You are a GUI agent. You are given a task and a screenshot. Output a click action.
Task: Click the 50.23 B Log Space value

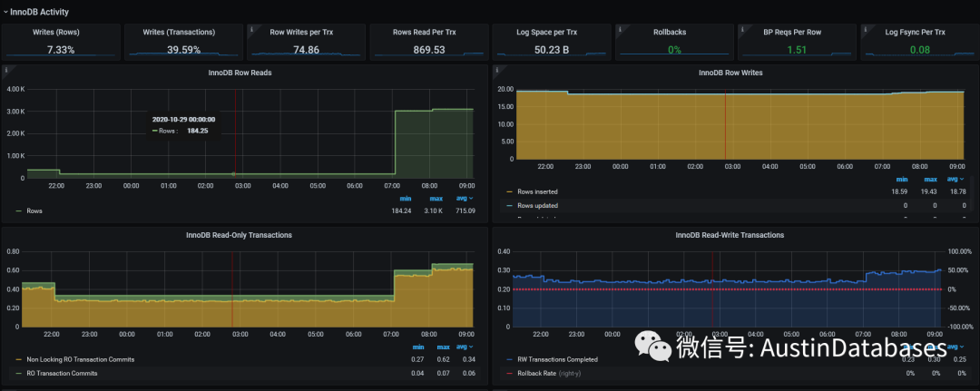coord(552,49)
